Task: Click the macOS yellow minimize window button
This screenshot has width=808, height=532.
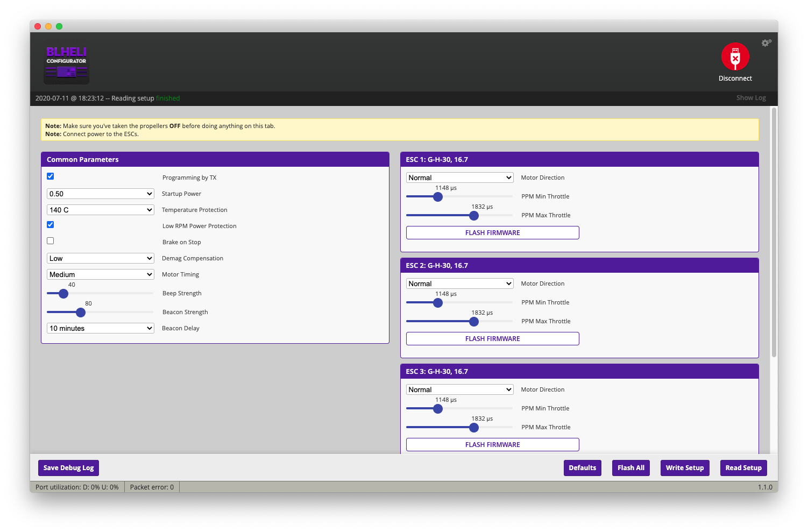Action: point(48,26)
